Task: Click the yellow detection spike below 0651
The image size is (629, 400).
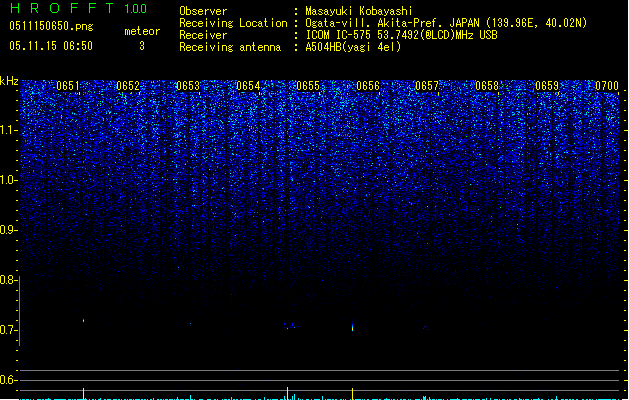Action: [83, 394]
